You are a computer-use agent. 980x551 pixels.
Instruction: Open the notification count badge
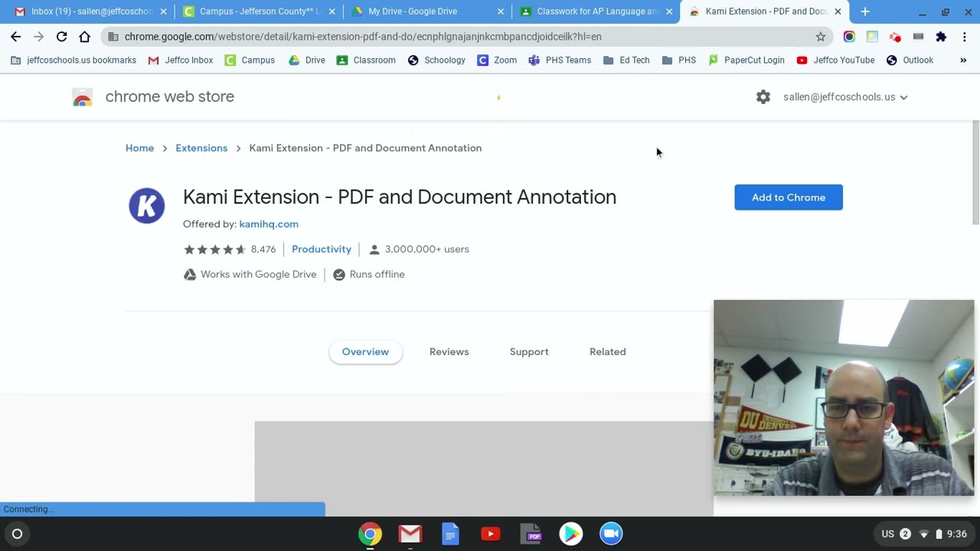905,534
